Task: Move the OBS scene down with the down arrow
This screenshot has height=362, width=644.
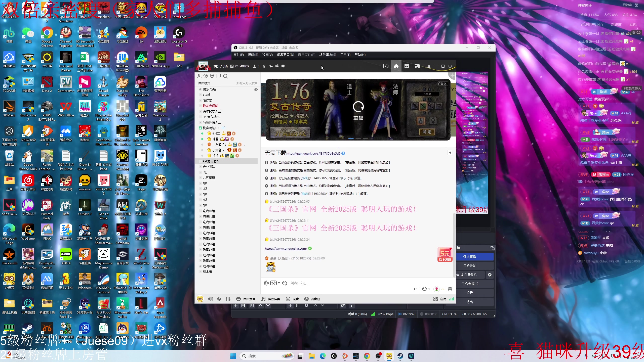Action: (268, 305)
